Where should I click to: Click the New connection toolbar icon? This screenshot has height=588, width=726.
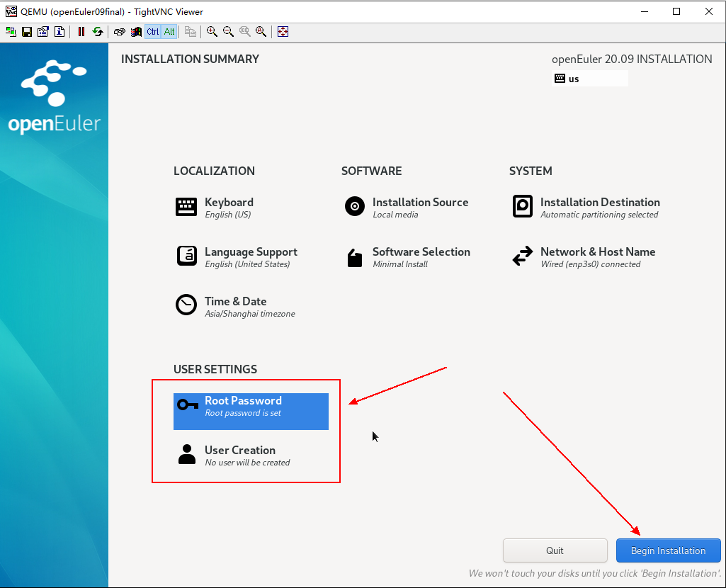pyautogui.click(x=11, y=32)
